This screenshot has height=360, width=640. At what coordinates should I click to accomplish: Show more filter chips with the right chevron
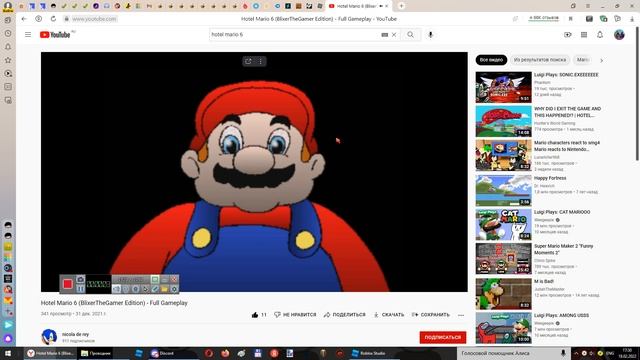tap(601, 60)
